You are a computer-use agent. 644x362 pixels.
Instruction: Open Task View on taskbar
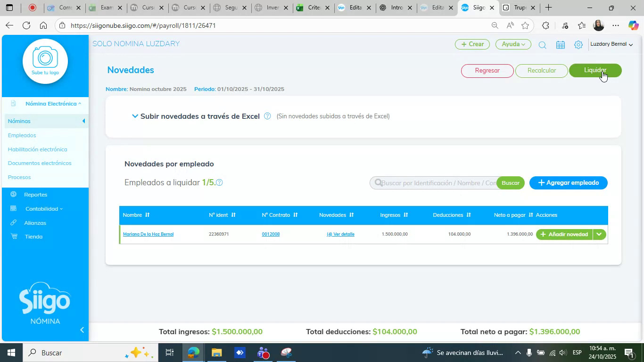pyautogui.click(x=170, y=353)
